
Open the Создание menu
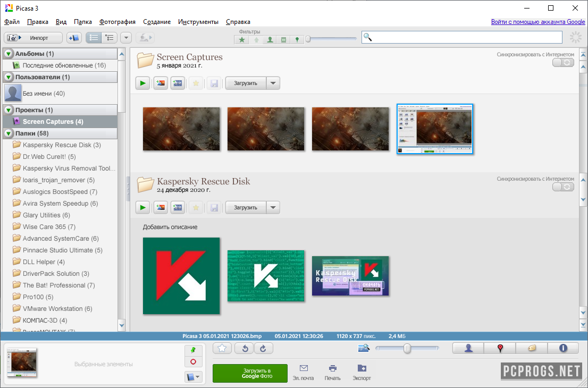click(x=157, y=22)
